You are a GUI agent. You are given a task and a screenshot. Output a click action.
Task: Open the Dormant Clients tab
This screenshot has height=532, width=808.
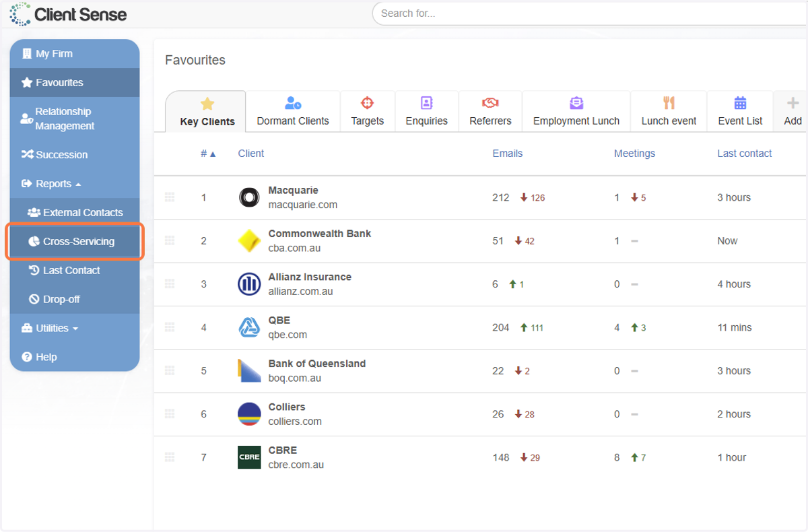[x=293, y=112]
